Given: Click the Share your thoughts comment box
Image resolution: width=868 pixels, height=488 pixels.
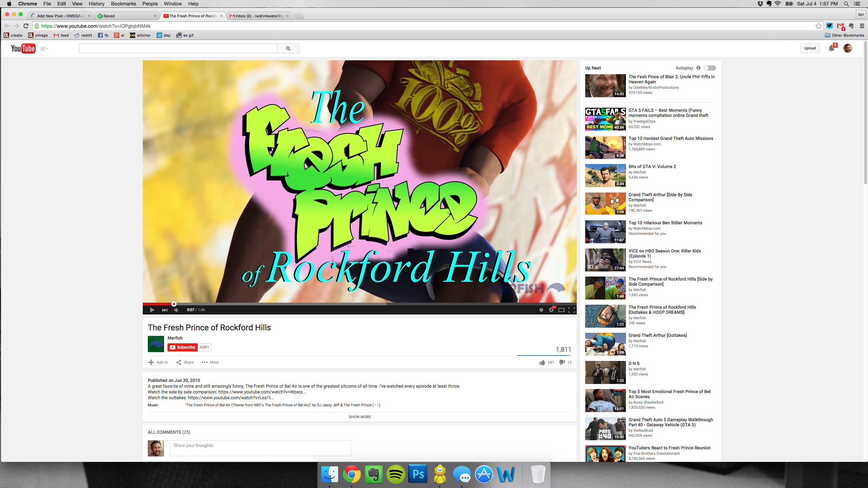Looking at the screenshot, I should click(x=260, y=448).
